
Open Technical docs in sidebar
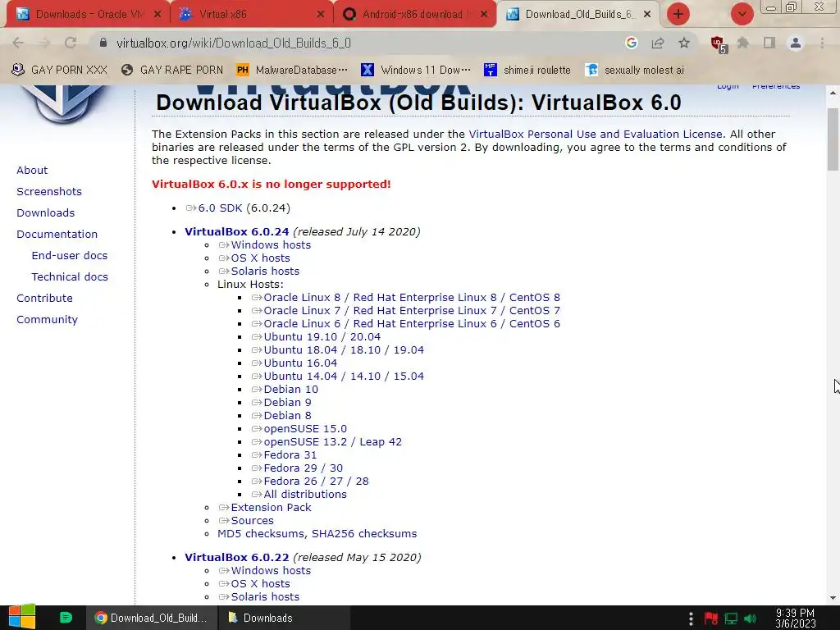70,277
